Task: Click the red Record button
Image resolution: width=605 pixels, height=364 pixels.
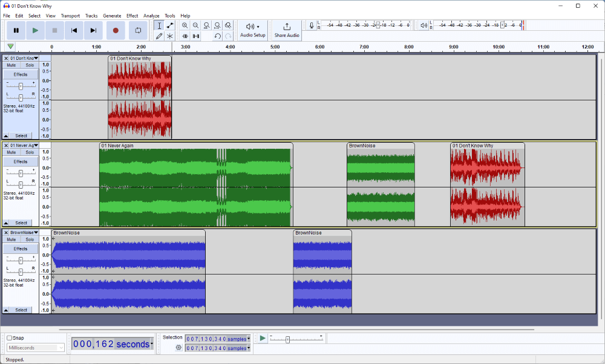Action: pyautogui.click(x=116, y=30)
